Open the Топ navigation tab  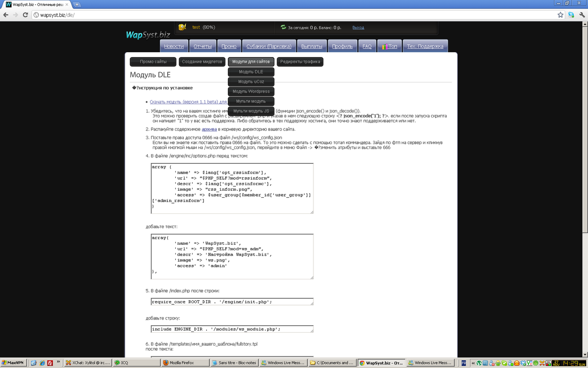tap(389, 46)
